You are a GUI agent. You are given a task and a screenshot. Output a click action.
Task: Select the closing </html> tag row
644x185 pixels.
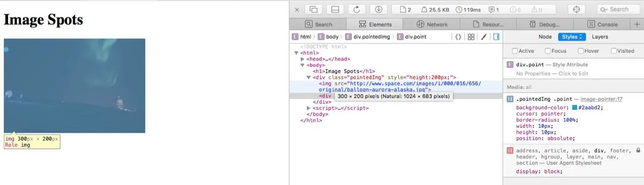click(x=311, y=120)
